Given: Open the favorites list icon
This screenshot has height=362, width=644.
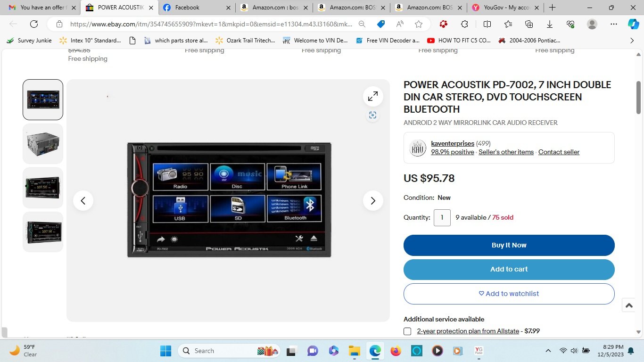Looking at the screenshot, I should click(x=508, y=24).
